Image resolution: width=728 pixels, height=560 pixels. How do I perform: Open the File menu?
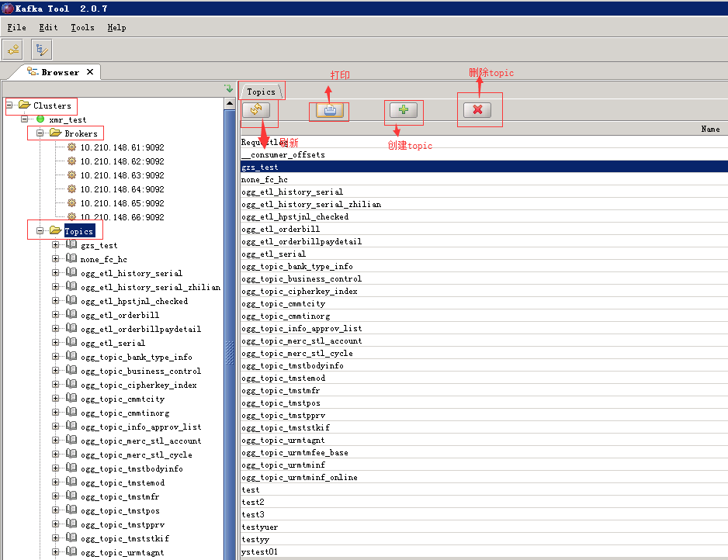[x=17, y=27]
